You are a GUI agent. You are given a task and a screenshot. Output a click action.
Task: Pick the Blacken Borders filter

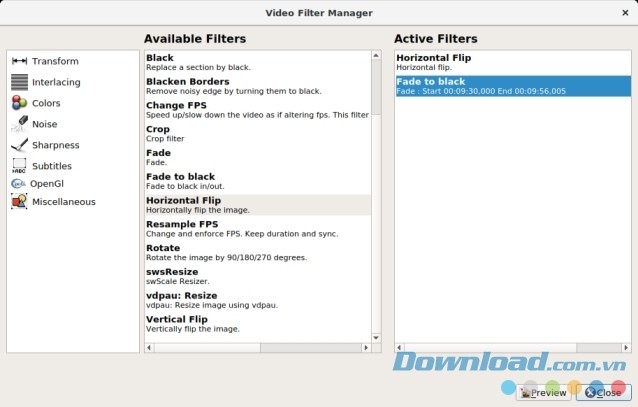187,82
